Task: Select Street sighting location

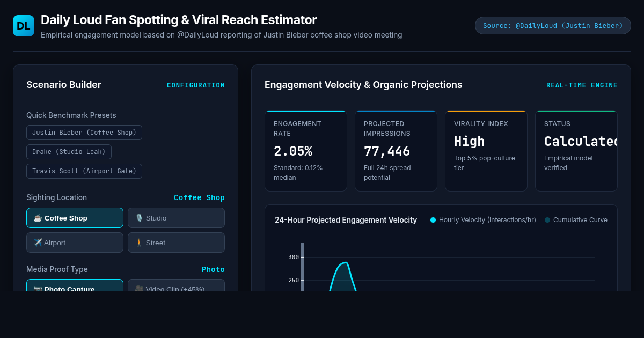Action: click(x=176, y=243)
